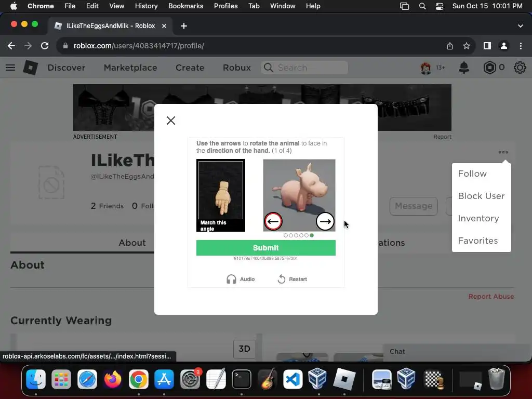Open Launchpad from the Dock
Screen dimensions: 532x399
click(61, 379)
